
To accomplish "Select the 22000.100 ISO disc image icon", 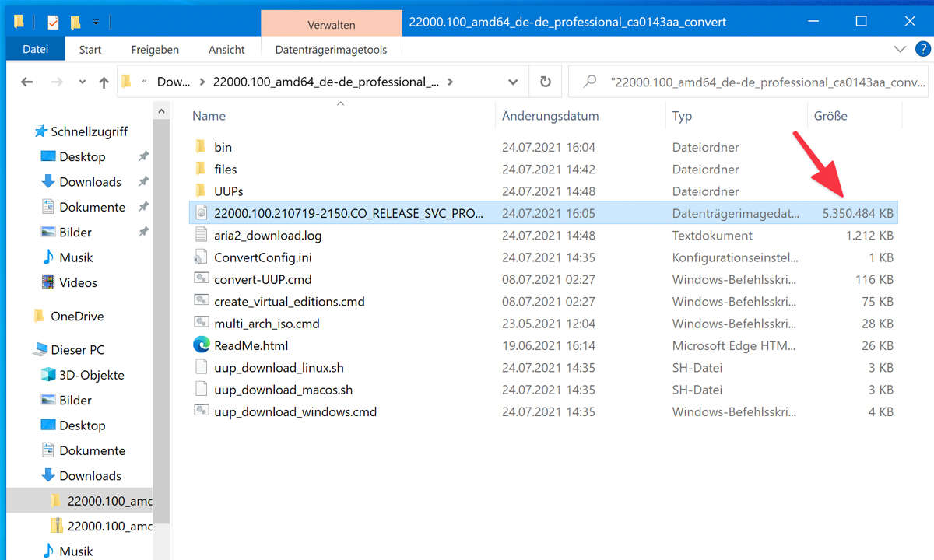I will coord(201,212).
